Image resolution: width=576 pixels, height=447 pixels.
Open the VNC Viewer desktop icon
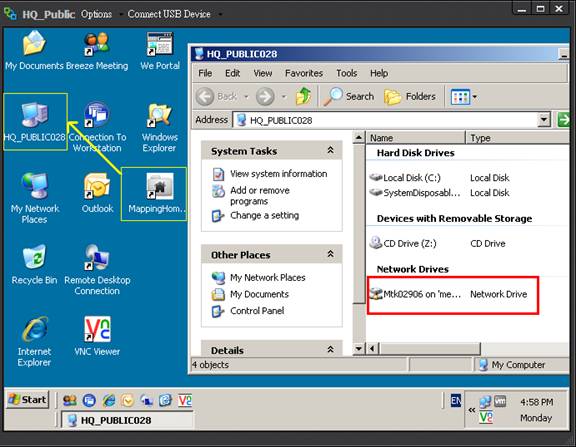tap(97, 336)
